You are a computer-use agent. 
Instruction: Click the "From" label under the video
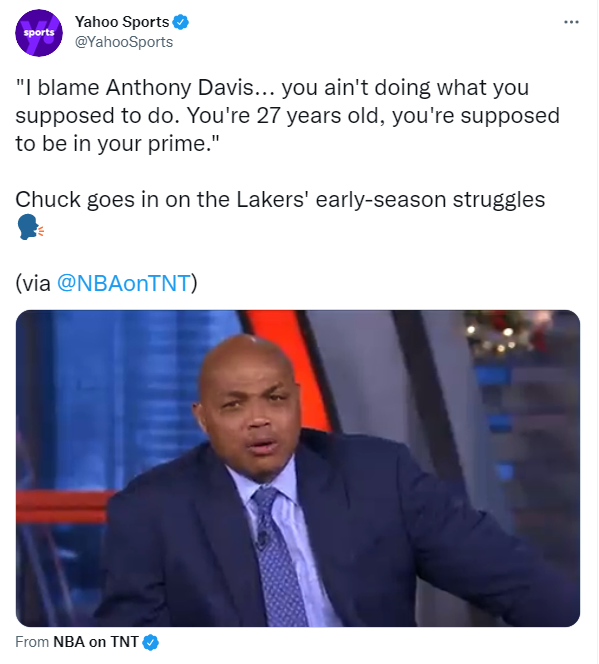click(32, 642)
